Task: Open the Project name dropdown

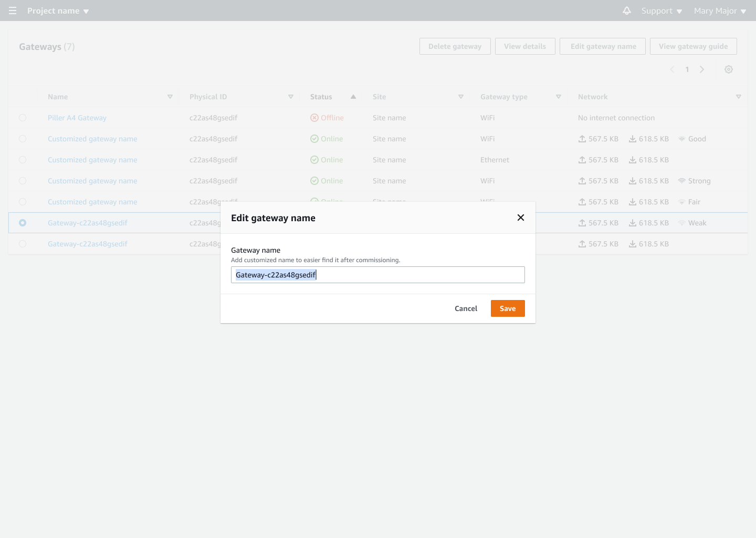Action: click(58, 11)
